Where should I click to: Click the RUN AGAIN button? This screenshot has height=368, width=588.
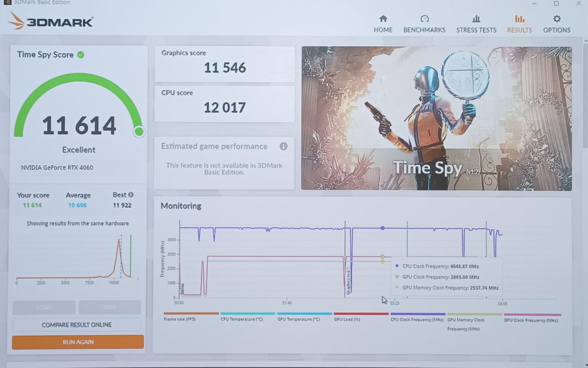(x=78, y=342)
